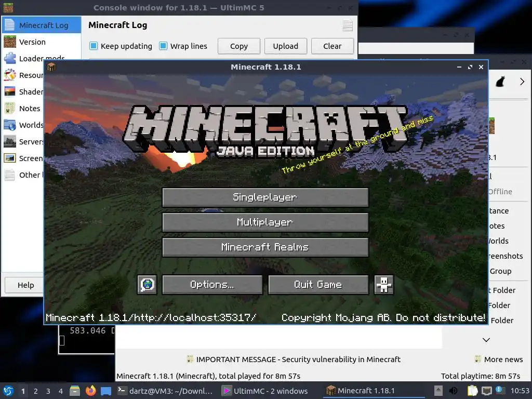Toggle Wrap lines checkbox
This screenshot has height=399, width=532.
pyautogui.click(x=163, y=46)
